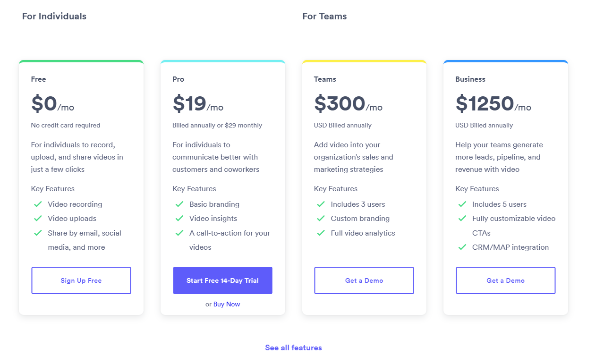Open the Buy Now link
This screenshot has width=604, height=364.
[x=226, y=304]
